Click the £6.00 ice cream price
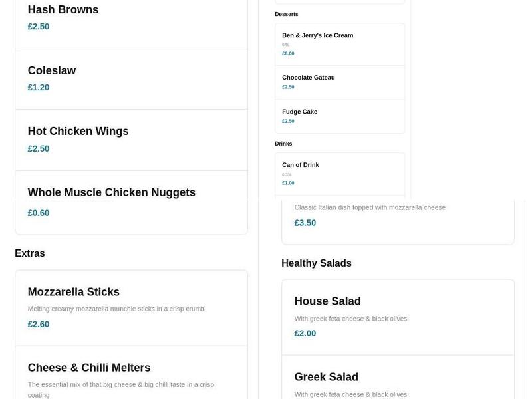The width and height of the screenshot is (532, 399). [288, 53]
